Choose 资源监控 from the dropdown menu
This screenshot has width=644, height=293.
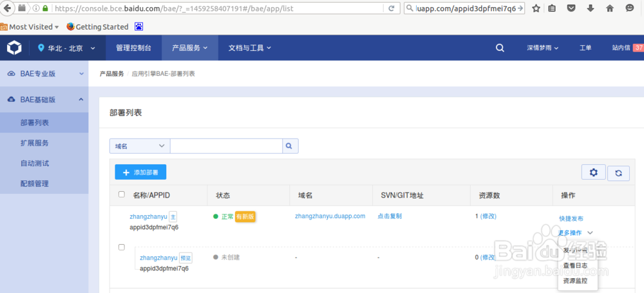(x=575, y=281)
